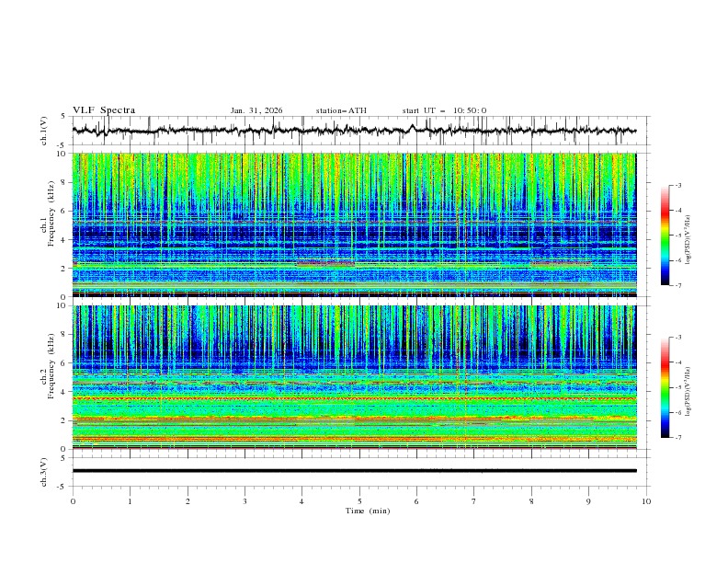The width and height of the screenshot is (728, 563).
Task: Click the "ch.1(V)" waveform axis label
Action: pyautogui.click(x=44, y=131)
